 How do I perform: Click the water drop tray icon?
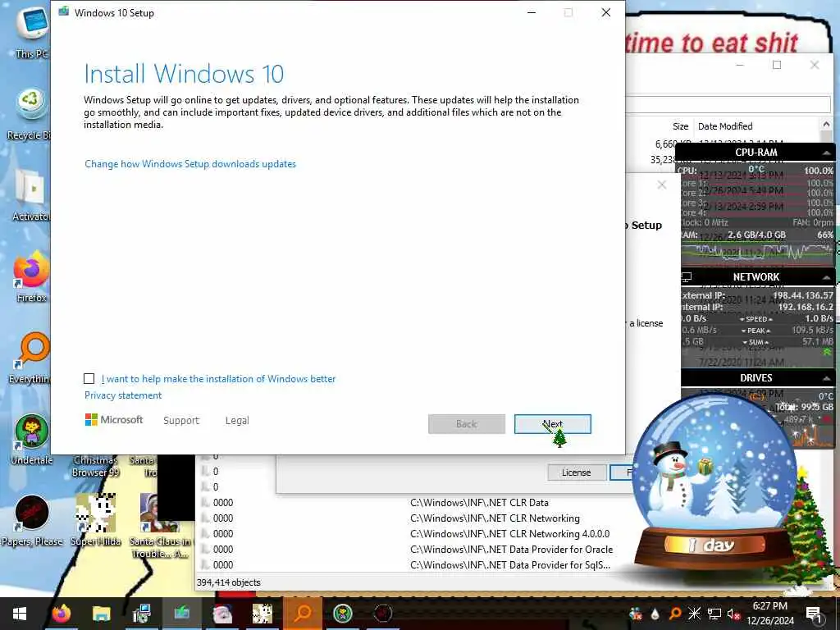(655, 614)
